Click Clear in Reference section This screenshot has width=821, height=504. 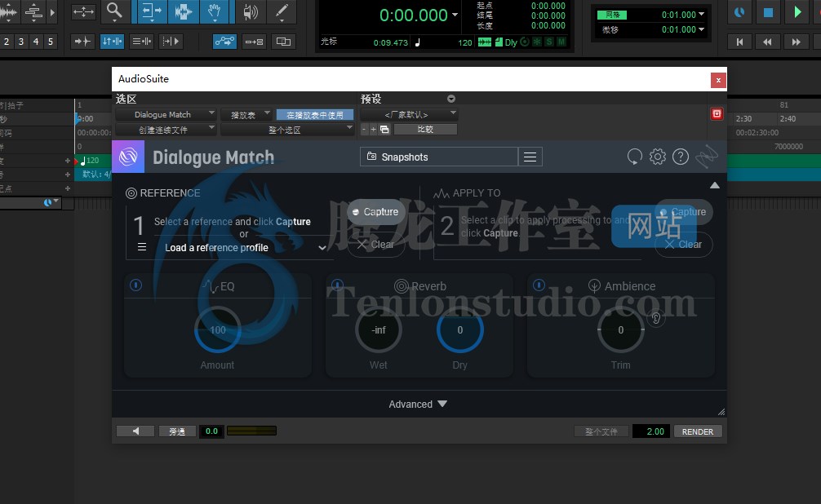tap(376, 245)
